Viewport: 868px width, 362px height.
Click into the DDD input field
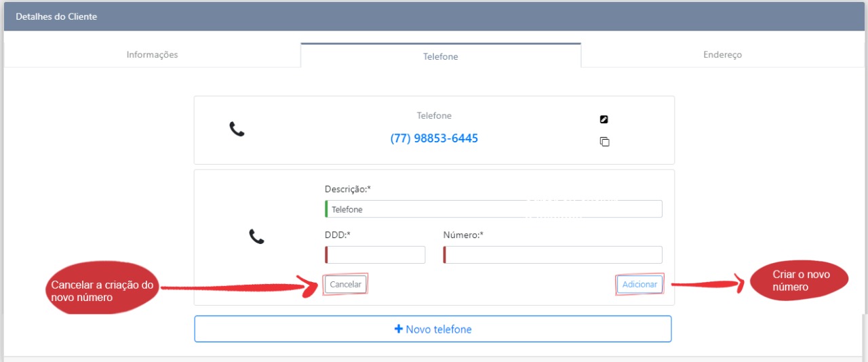pos(375,255)
